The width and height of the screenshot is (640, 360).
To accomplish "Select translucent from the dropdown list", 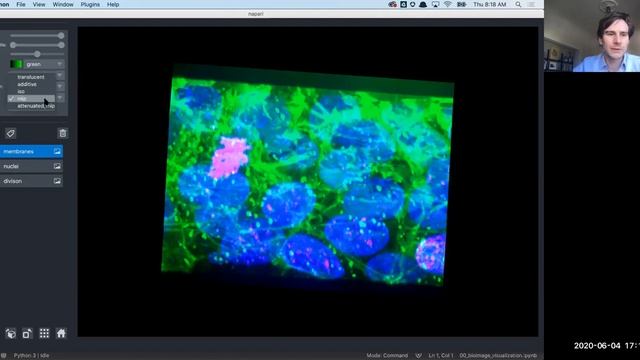I will (31, 77).
